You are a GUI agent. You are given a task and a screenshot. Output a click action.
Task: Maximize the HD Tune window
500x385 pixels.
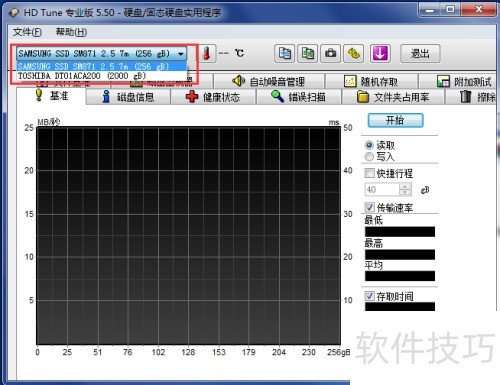tap(451, 10)
